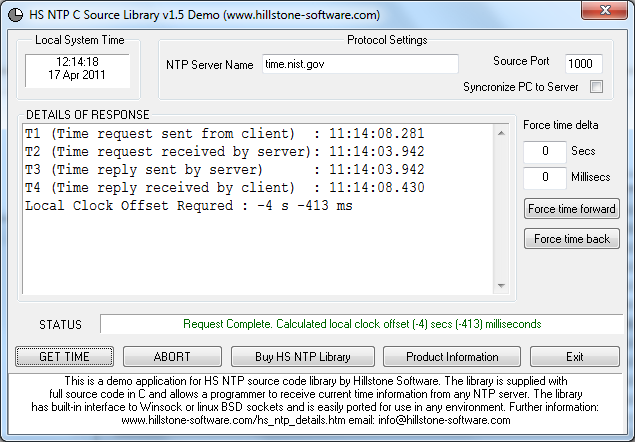The height and width of the screenshot is (442, 635).
Task: Click the local system time display 12:14:18
Action: click(77, 62)
